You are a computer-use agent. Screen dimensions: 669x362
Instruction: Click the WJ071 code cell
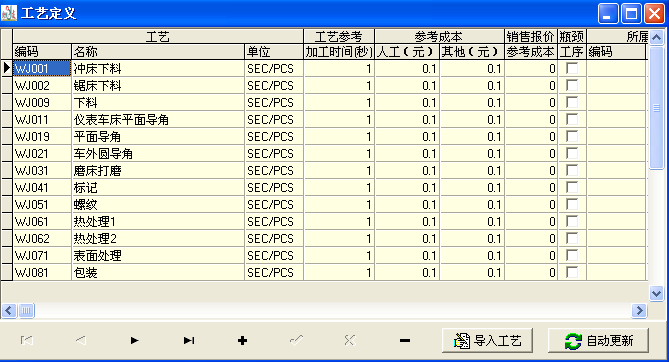(x=42, y=255)
